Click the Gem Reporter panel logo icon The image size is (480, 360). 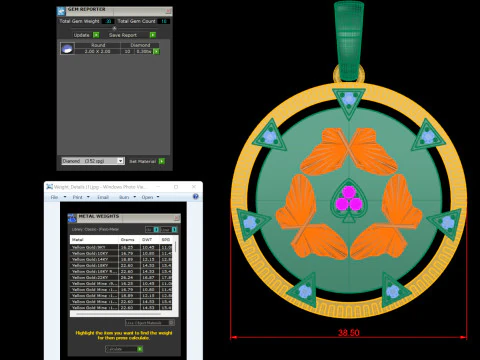61,11
